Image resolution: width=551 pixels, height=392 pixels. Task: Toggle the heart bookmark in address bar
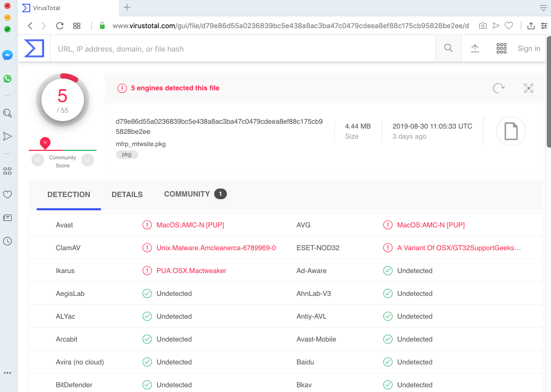[508, 25]
